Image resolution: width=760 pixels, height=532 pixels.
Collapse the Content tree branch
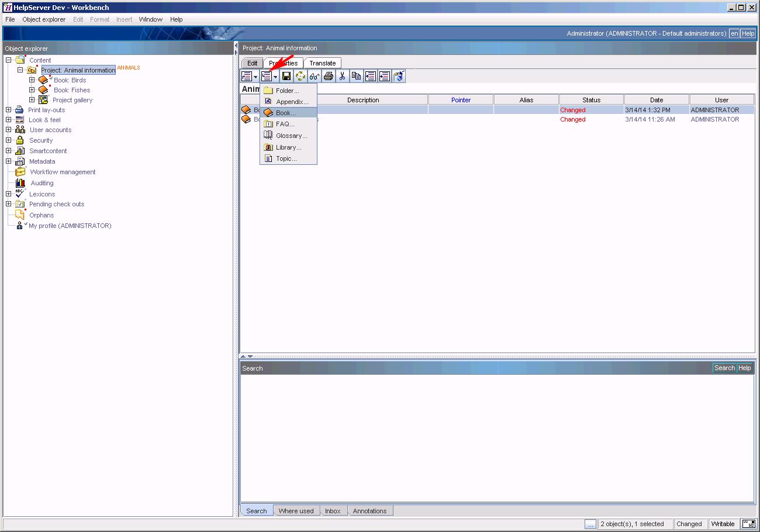pyautogui.click(x=8, y=60)
